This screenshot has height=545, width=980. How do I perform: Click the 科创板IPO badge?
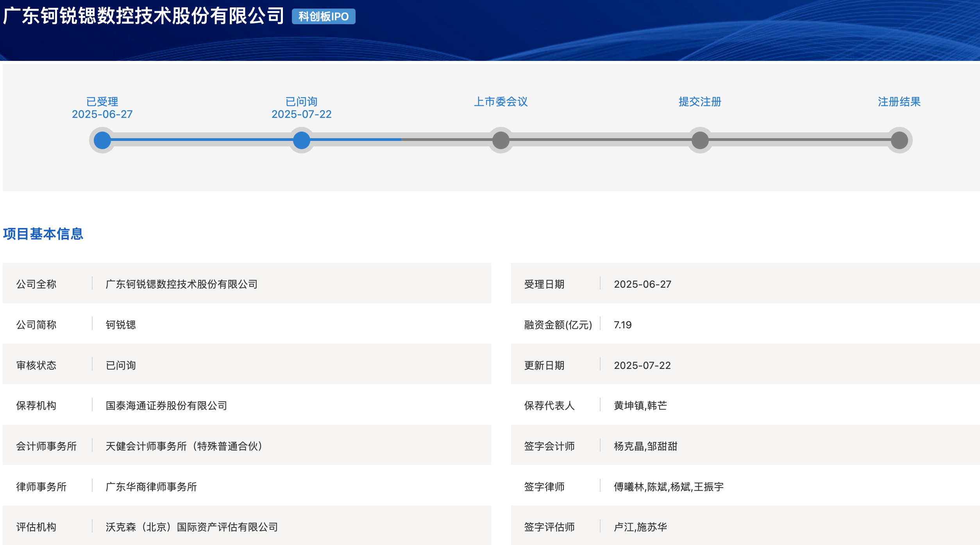[x=324, y=16]
